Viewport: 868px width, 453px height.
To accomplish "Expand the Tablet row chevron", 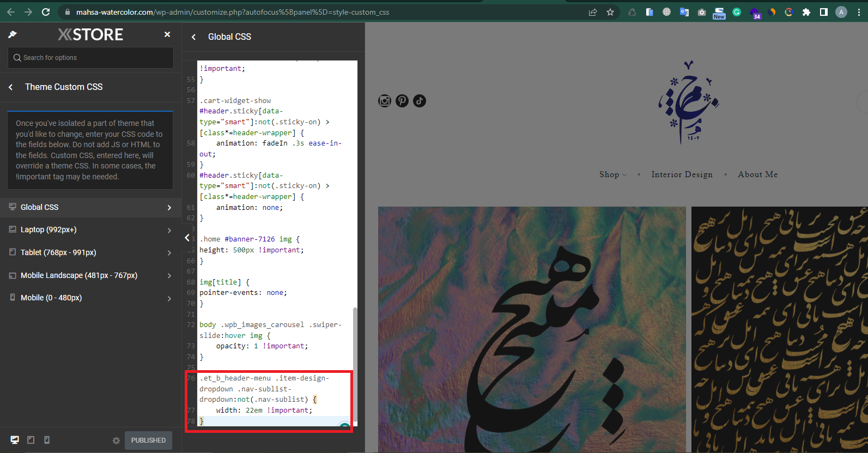I will coord(169,253).
